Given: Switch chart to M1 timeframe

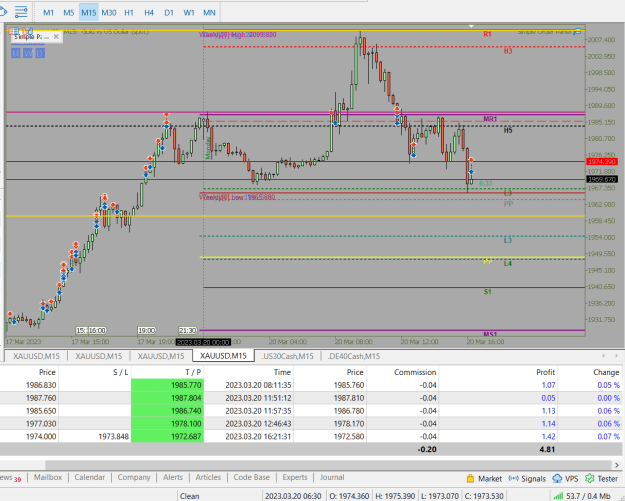Looking at the screenshot, I should tap(48, 13).
